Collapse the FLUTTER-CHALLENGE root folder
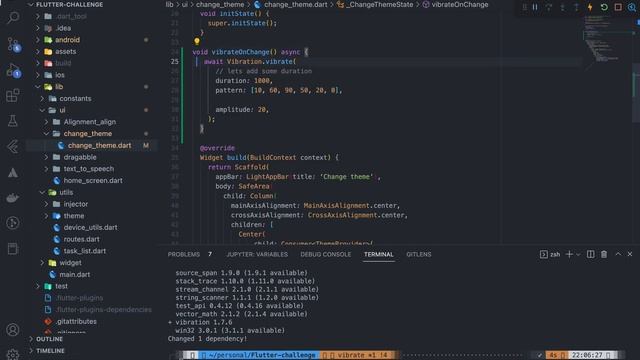Viewport: 640px width, 360px height. click(66, 4)
